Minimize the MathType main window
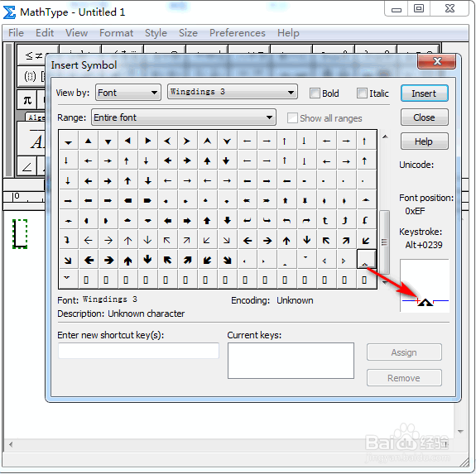The image size is (476, 474). point(397,8)
